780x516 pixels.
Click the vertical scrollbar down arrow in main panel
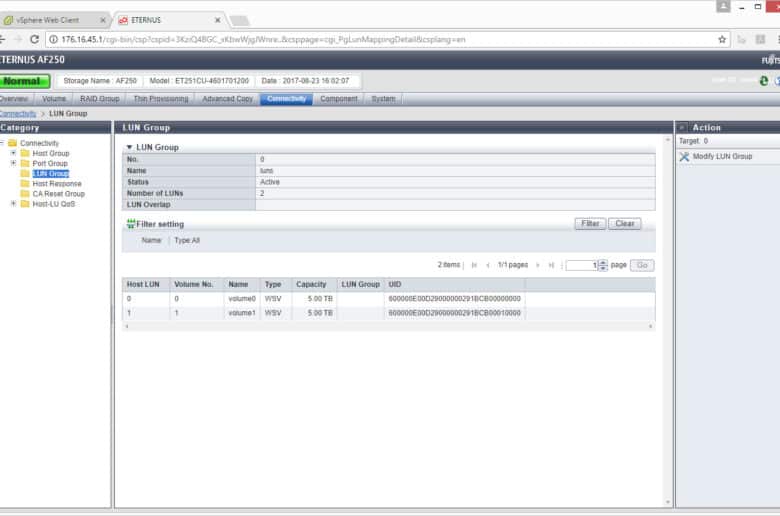668,502
